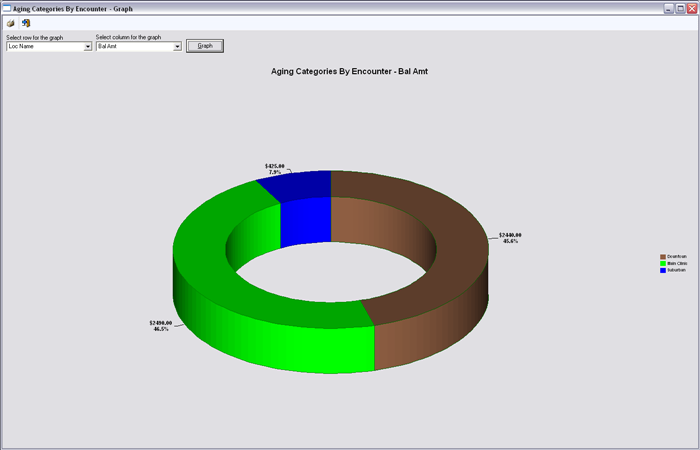Viewport: 700px width, 450px height.
Task: Click the blue Suburban legend swatch
Action: 663,270
